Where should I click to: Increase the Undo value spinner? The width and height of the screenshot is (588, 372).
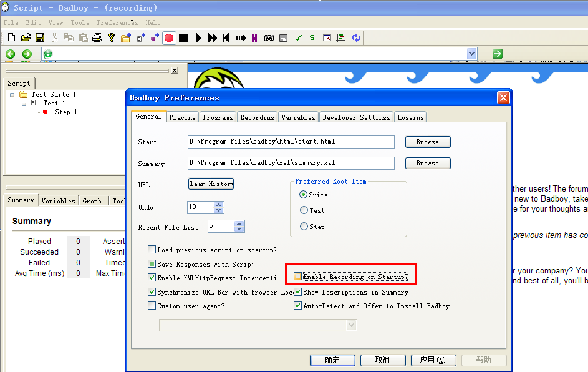pyautogui.click(x=219, y=205)
